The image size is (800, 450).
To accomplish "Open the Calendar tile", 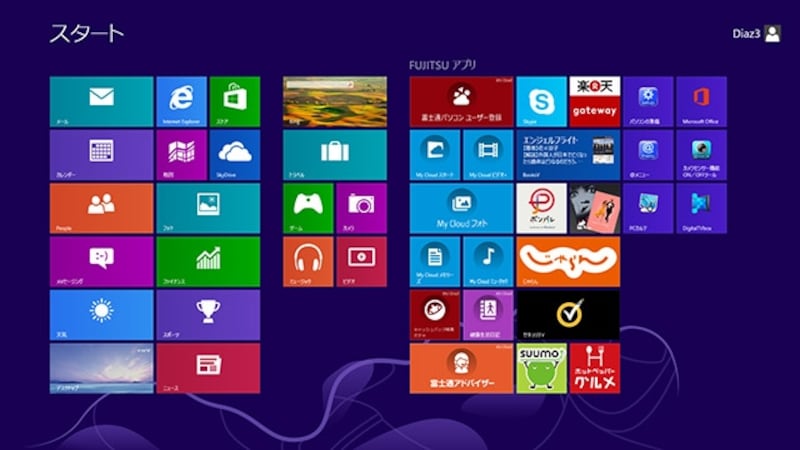I will tap(101, 154).
